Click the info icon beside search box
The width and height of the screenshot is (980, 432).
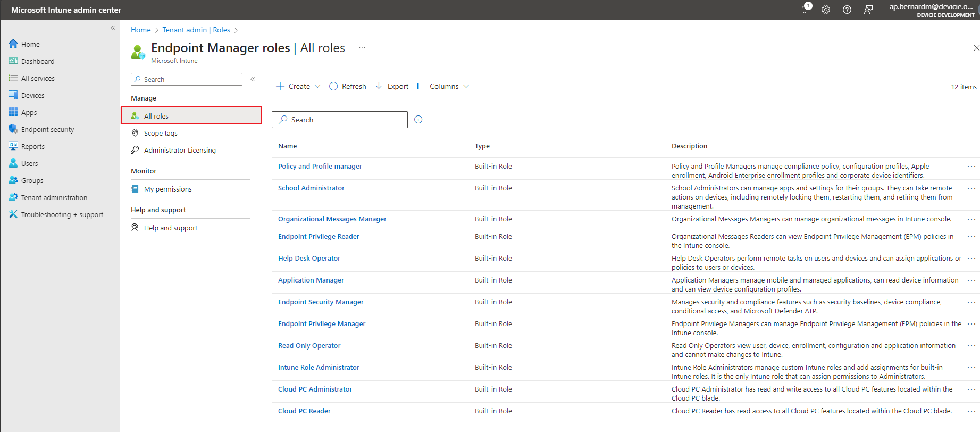(418, 120)
